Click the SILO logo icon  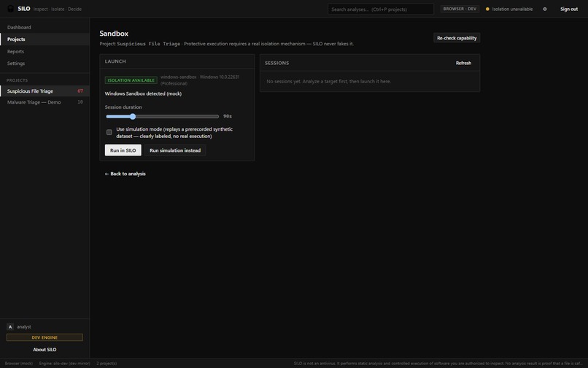10,9
